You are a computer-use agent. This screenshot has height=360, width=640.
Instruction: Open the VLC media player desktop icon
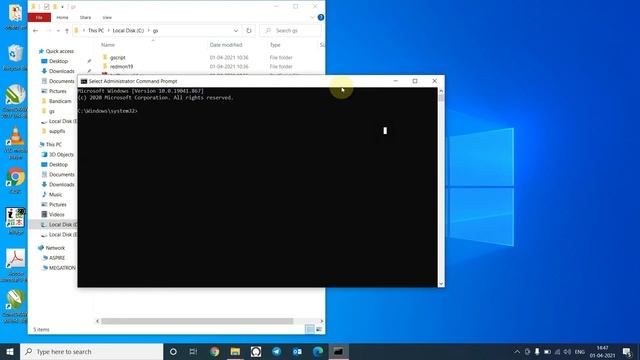(16, 143)
